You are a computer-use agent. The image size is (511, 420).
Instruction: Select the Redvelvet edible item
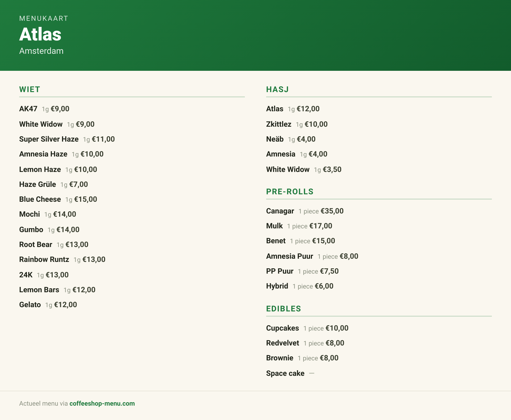point(305,343)
